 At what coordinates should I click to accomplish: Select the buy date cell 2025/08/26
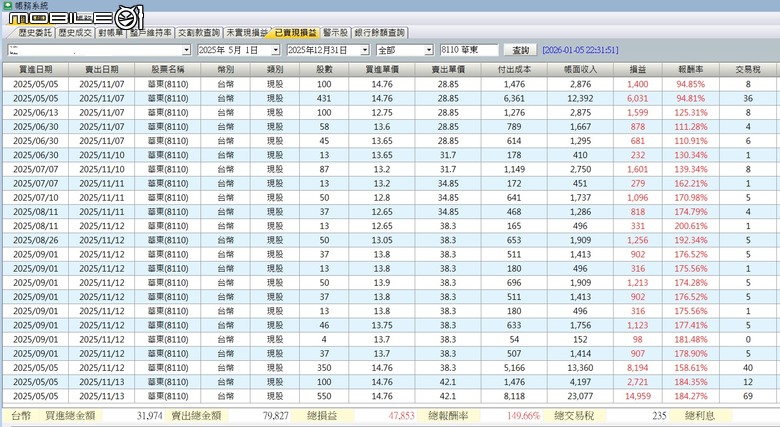pos(35,240)
